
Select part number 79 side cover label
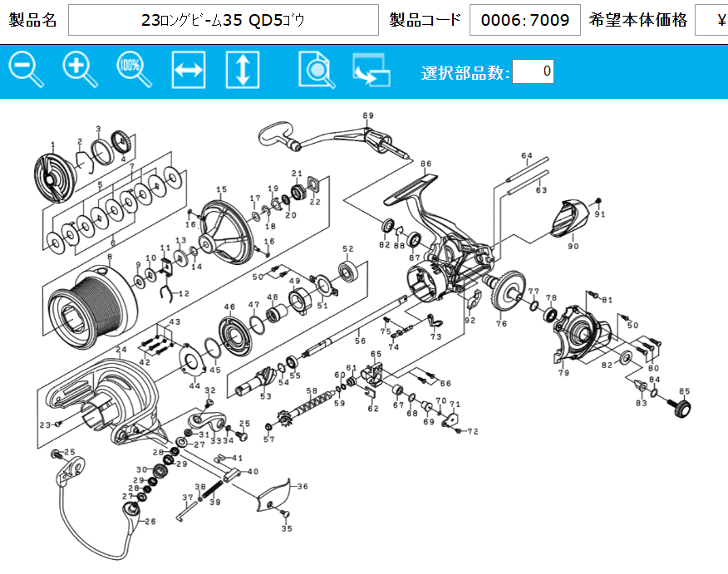coord(563,373)
